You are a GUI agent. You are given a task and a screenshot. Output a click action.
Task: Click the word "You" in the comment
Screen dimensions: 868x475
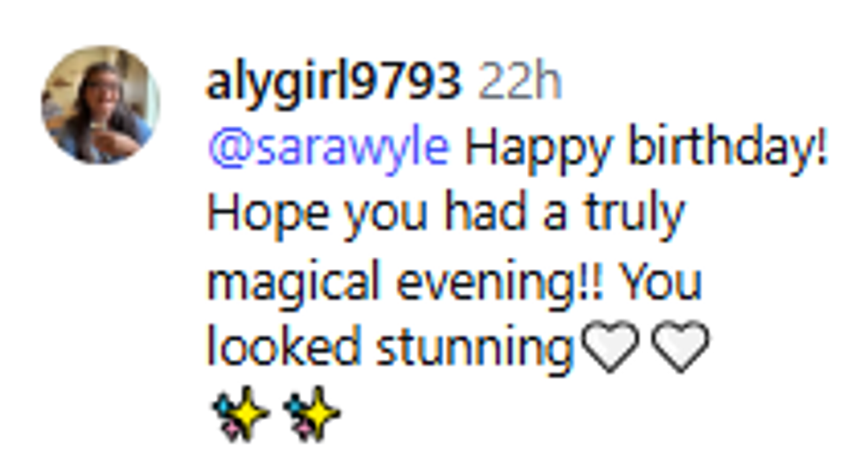[661, 282]
